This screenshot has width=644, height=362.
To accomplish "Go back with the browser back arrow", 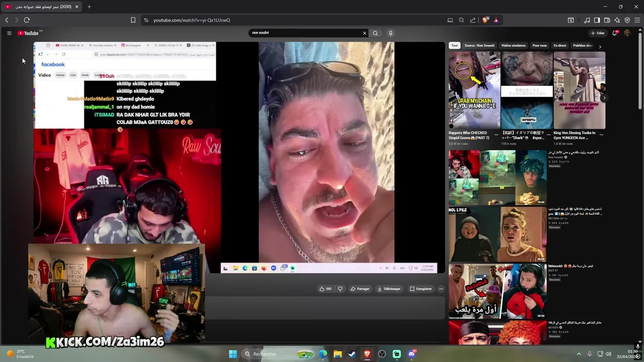I will point(7,20).
